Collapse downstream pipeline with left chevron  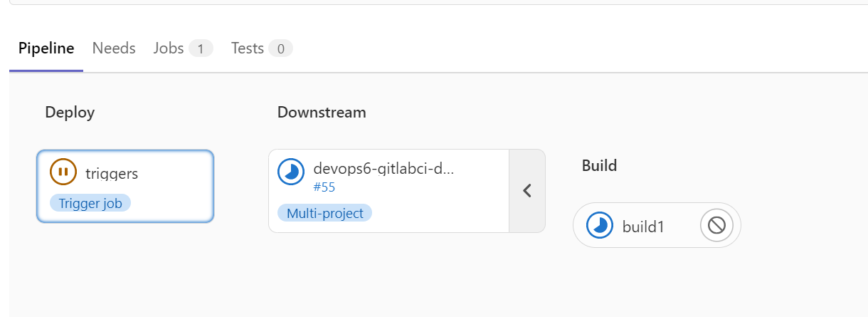(527, 191)
